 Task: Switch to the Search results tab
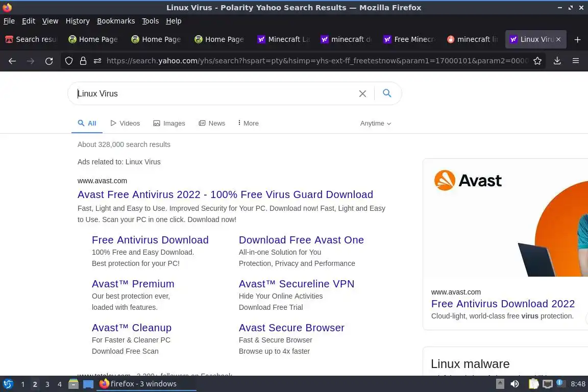coord(32,39)
